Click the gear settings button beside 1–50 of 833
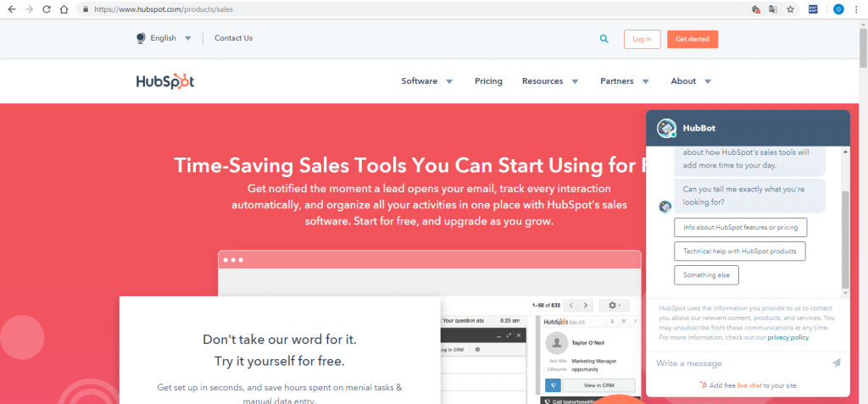The image size is (868, 404). coord(615,306)
